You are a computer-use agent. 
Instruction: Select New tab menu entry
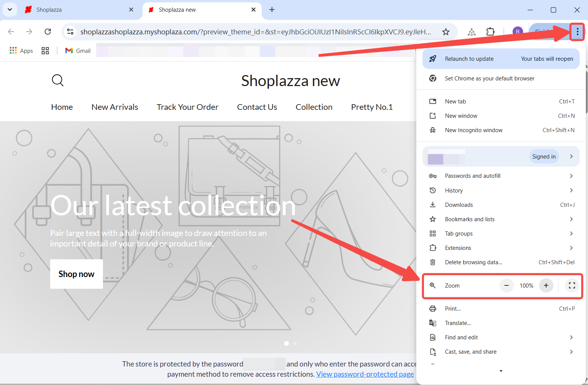[x=501, y=101]
